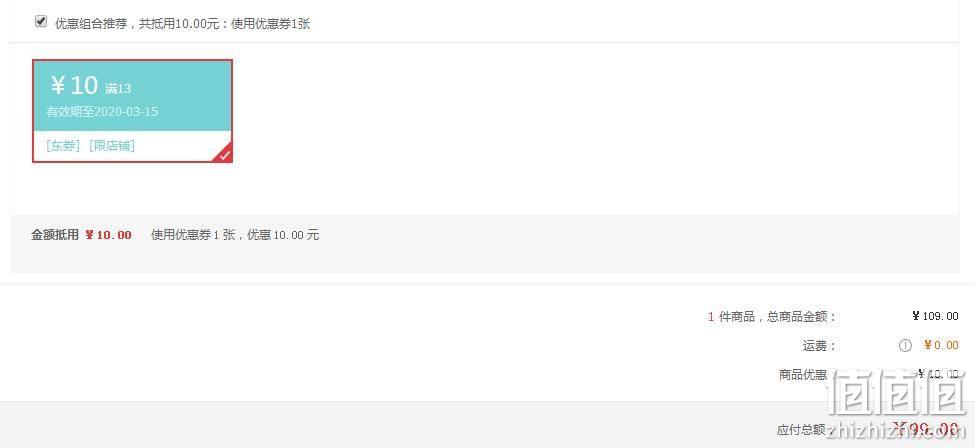Uncheck the 优惠组合推荐 checkbox
Image resolution: width=975 pixels, height=448 pixels.
point(41,22)
